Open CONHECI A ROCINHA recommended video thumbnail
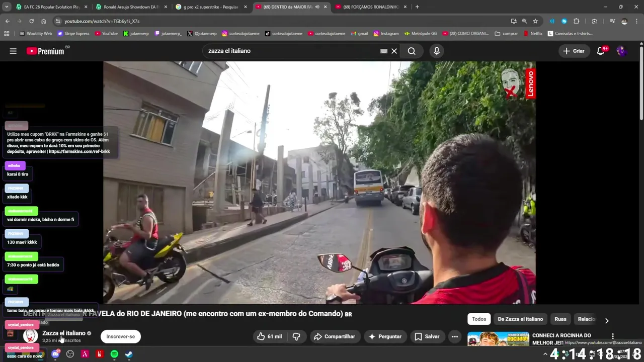The image size is (644, 362). (x=498, y=339)
